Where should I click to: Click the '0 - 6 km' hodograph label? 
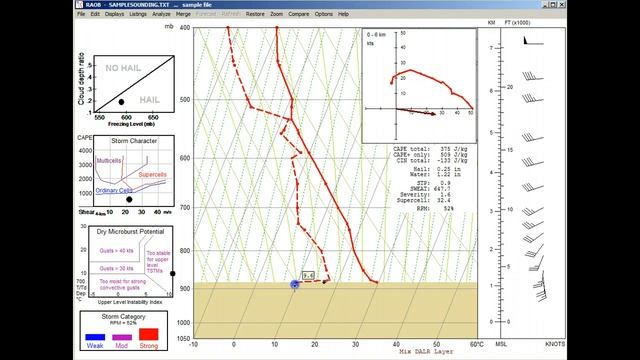[376, 35]
